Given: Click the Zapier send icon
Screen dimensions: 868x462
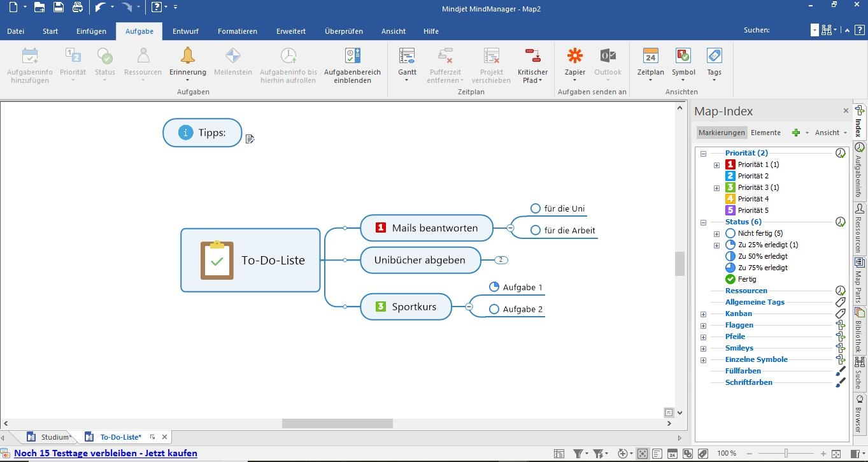Looking at the screenshot, I should click(x=574, y=57).
